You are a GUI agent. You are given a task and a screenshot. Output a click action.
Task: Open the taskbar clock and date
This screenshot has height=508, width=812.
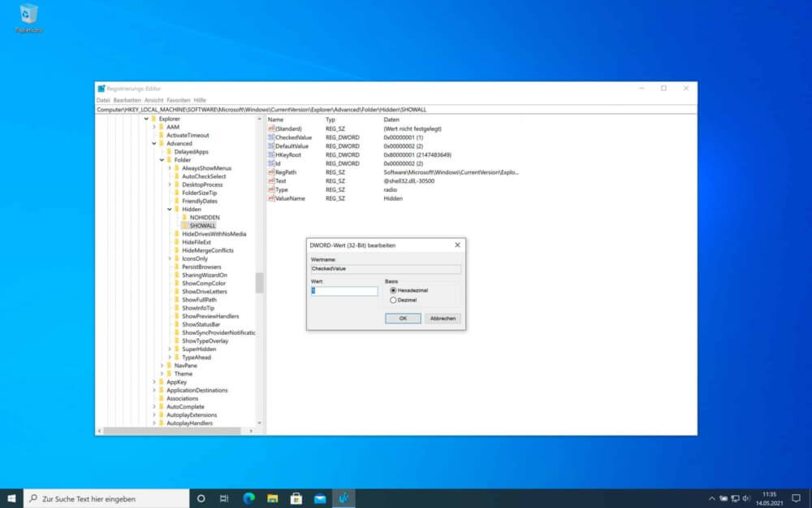769,499
